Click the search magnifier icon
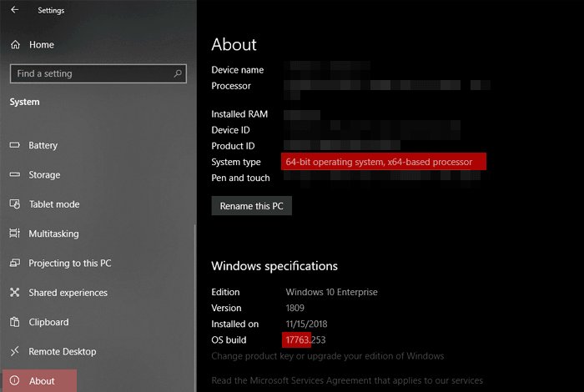This screenshot has height=392, width=584. click(178, 73)
